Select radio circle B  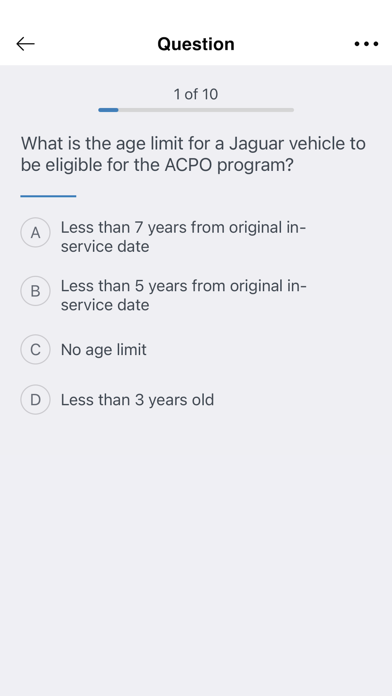click(x=35, y=291)
